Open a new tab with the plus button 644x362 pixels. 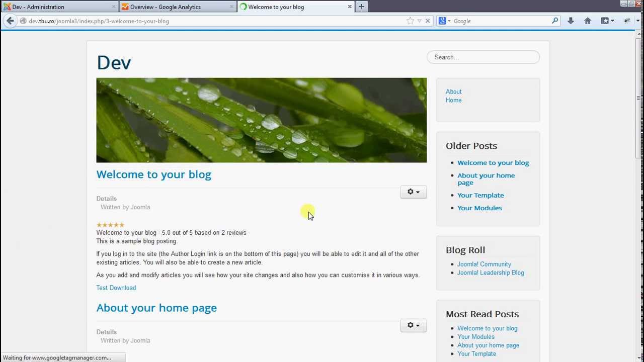361,7
